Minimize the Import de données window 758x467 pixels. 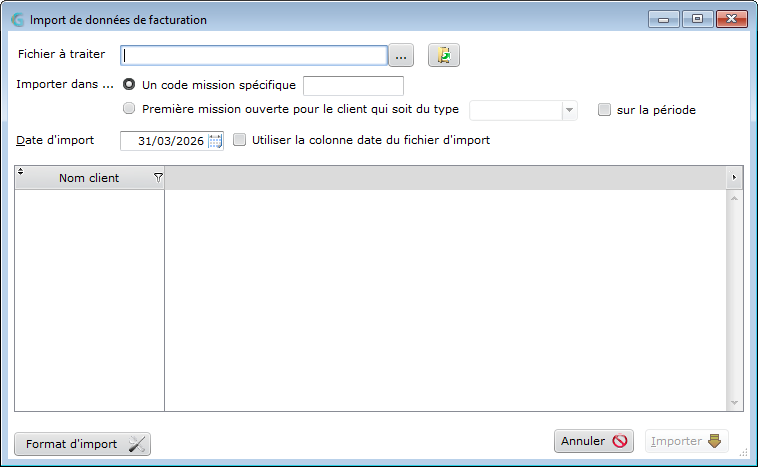coord(664,19)
